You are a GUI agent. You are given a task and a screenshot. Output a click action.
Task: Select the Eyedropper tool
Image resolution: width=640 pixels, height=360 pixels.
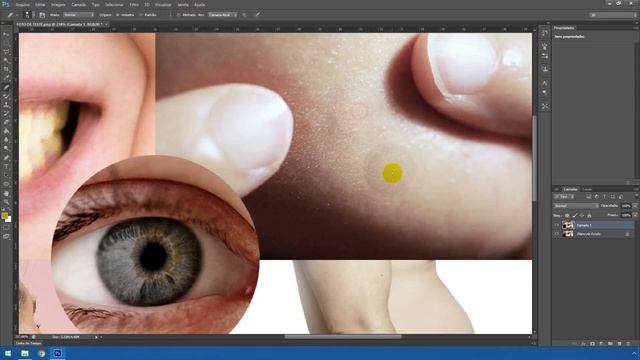pos(6,78)
